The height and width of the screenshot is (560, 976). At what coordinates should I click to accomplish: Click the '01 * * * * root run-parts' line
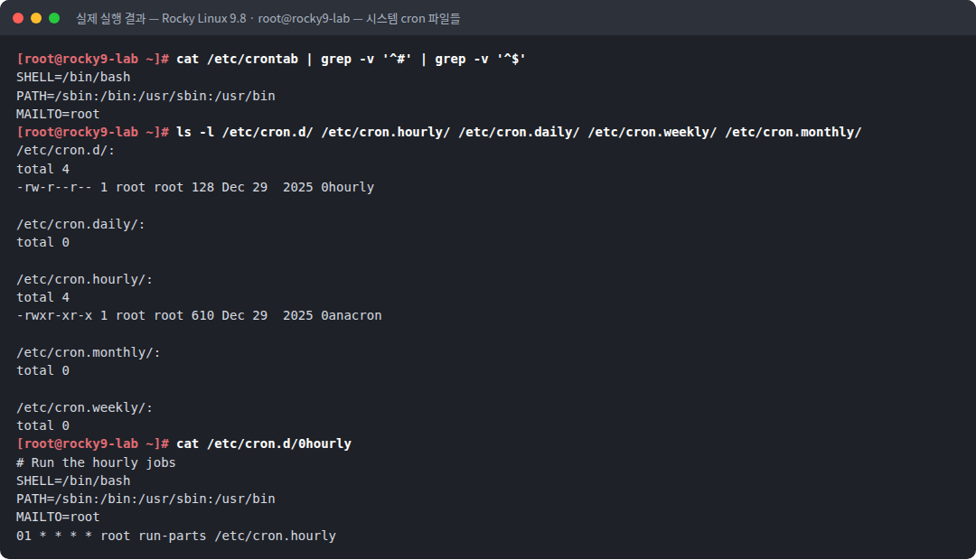(x=176, y=536)
